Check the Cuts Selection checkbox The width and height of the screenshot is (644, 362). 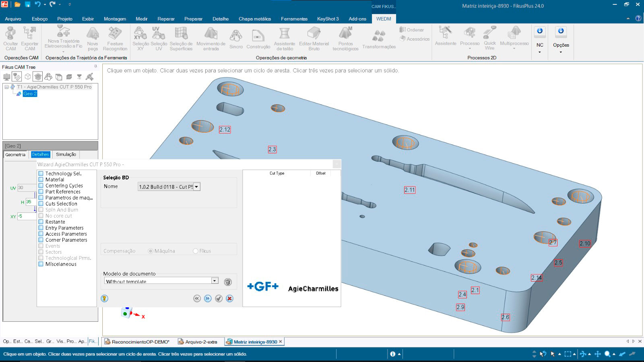click(41, 204)
